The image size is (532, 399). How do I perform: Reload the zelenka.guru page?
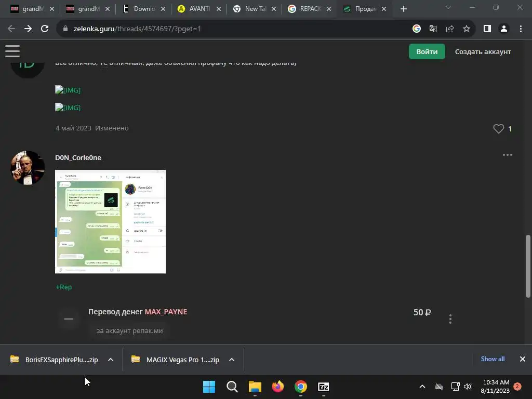[45, 29]
